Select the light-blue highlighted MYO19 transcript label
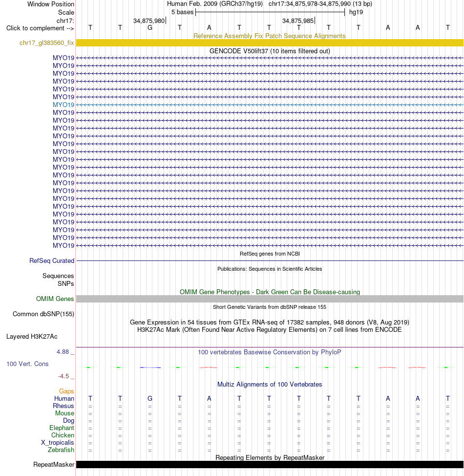464x476 pixels. point(63,105)
